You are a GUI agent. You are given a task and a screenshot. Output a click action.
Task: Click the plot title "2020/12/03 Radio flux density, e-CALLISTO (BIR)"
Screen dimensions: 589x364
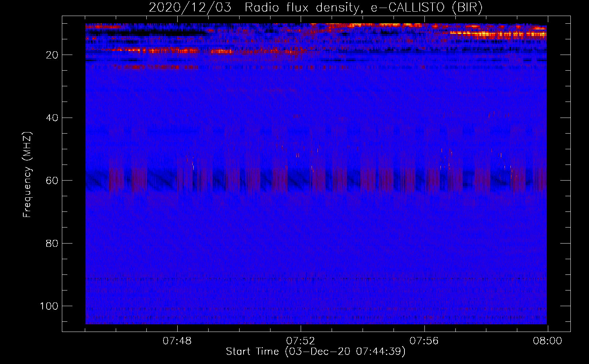[x=316, y=8]
